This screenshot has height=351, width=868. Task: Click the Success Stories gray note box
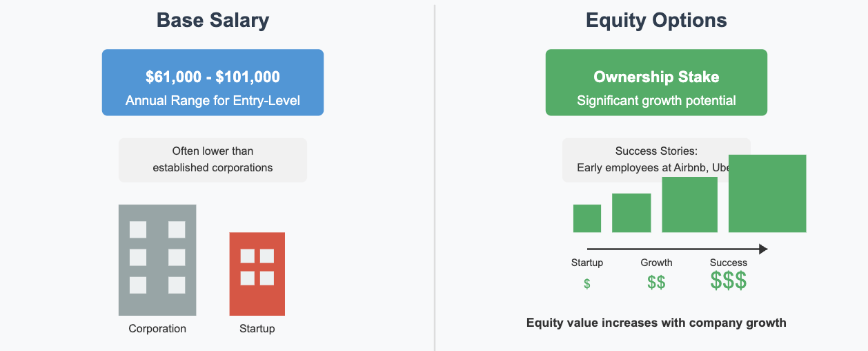[656, 160]
